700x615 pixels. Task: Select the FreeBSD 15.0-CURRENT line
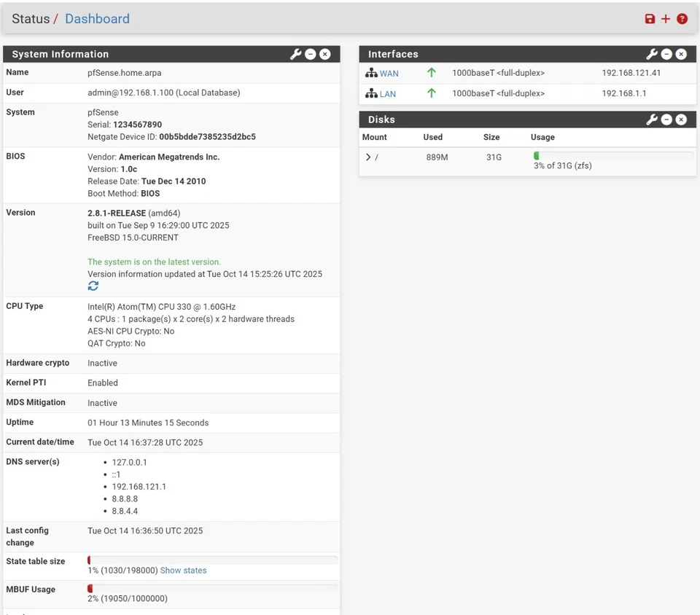(133, 238)
